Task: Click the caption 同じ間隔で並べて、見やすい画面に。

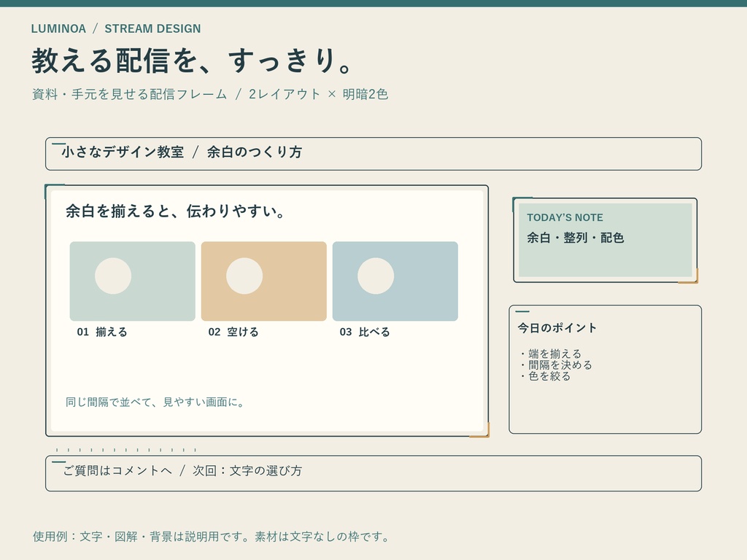Action: (155, 402)
